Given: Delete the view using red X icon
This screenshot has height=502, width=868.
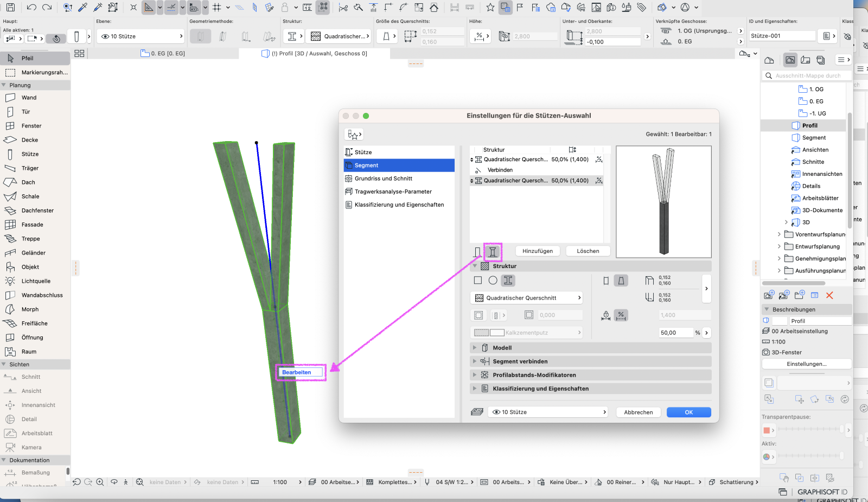Looking at the screenshot, I should click(x=829, y=295).
